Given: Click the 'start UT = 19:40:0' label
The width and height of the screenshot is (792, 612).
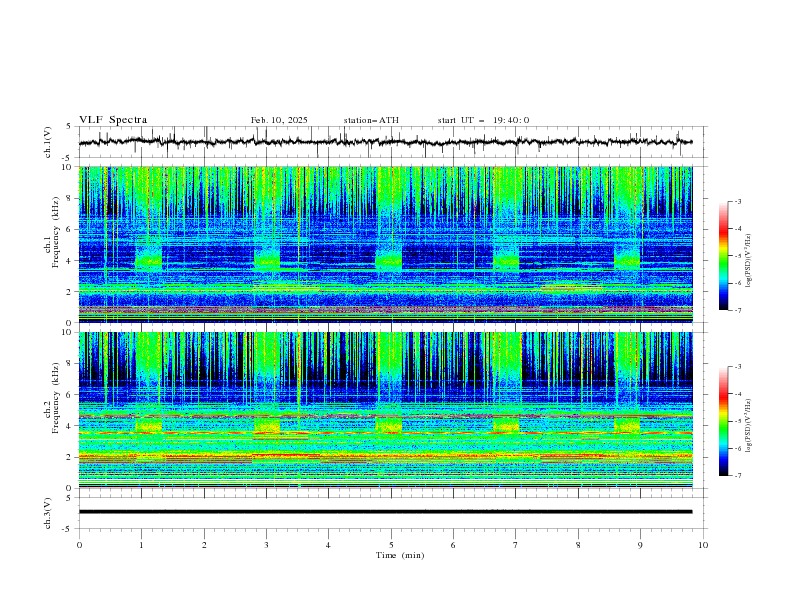Looking at the screenshot, I should pyautogui.click(x=483, y=120).
